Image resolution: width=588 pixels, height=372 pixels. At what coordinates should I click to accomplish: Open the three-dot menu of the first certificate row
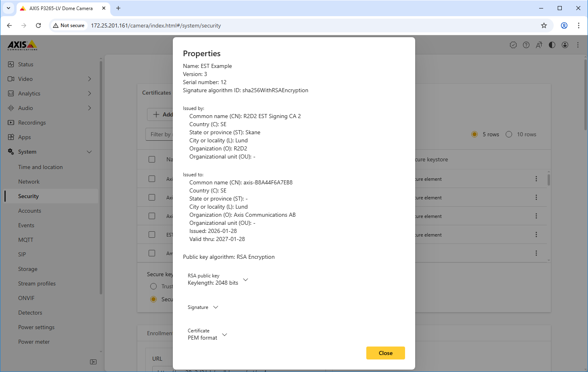(x=536, y=179)
